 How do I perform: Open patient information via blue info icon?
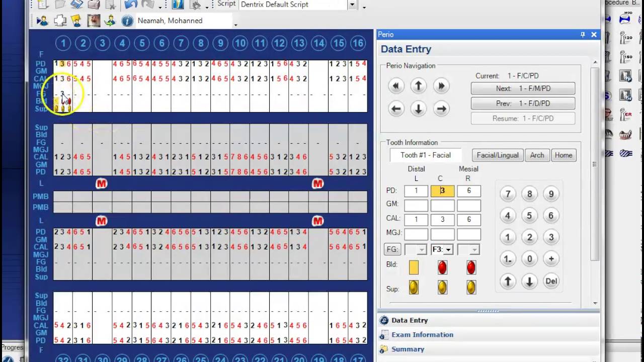pos(127,21)
